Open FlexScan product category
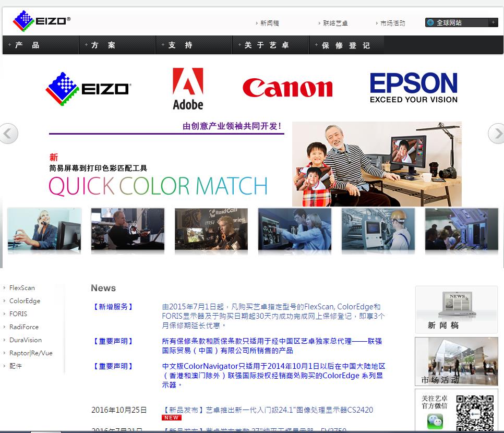Image resolution: width=504 pixels, height=433 pixels. [x=22, y=287]
